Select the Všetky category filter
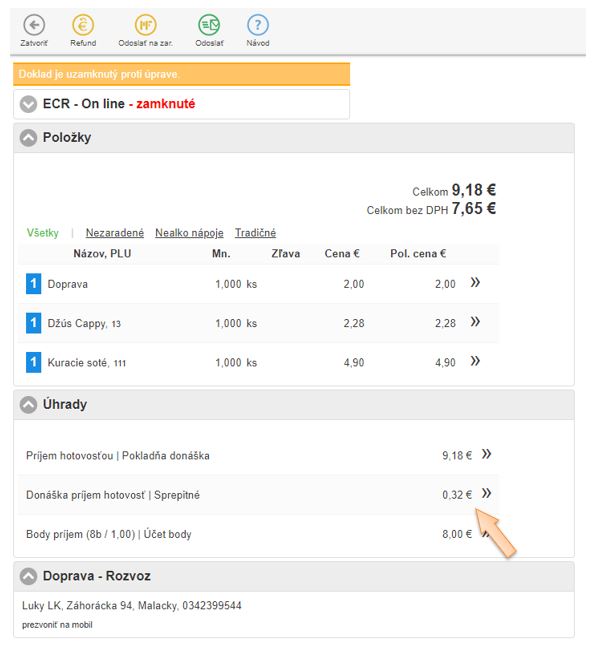592x656 pixels. click(x=43, y=233)
